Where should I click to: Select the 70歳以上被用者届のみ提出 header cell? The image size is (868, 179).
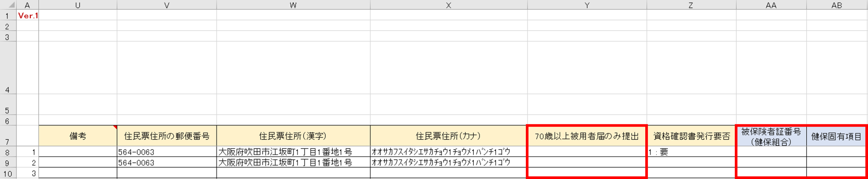(x=587, y=136)
